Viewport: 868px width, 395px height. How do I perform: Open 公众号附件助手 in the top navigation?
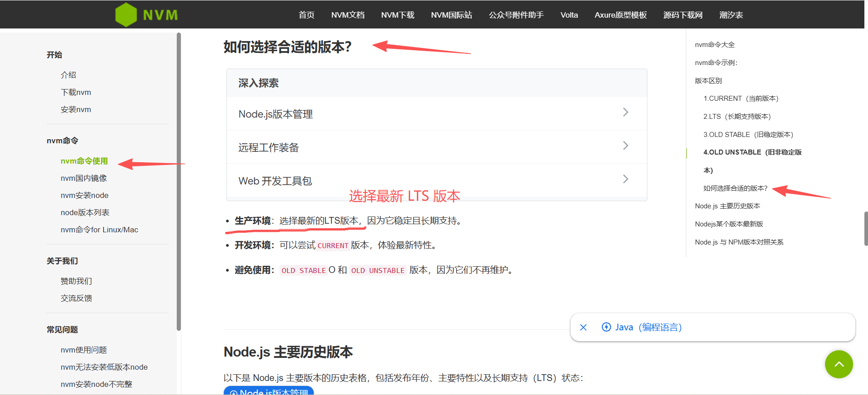pos(516,15)
